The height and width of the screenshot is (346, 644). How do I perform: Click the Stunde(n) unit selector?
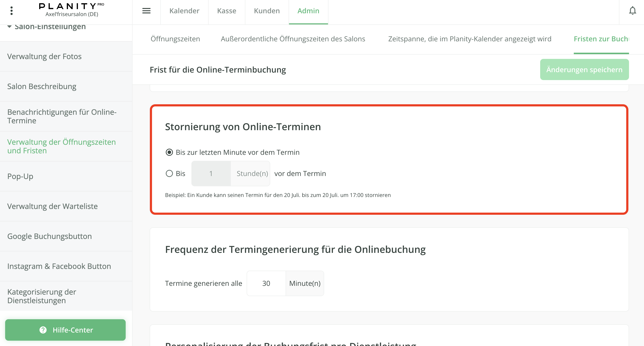[x=252, y=173]
